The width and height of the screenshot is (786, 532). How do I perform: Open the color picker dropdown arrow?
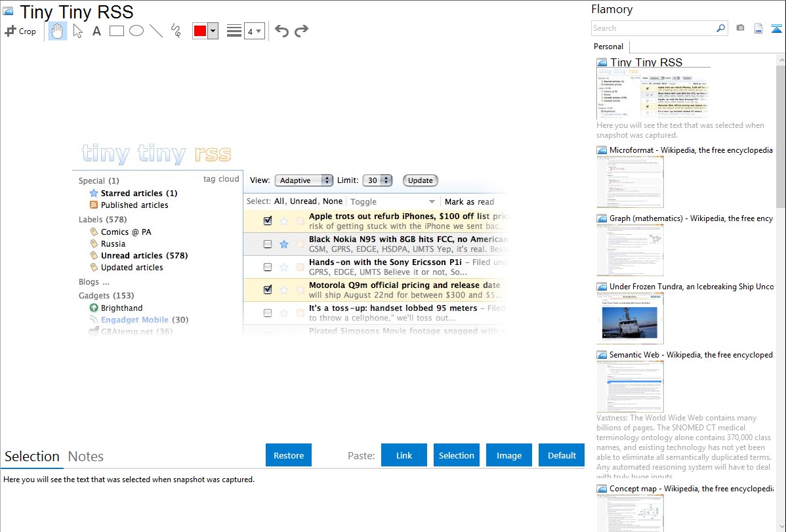(x=213, y=31)
